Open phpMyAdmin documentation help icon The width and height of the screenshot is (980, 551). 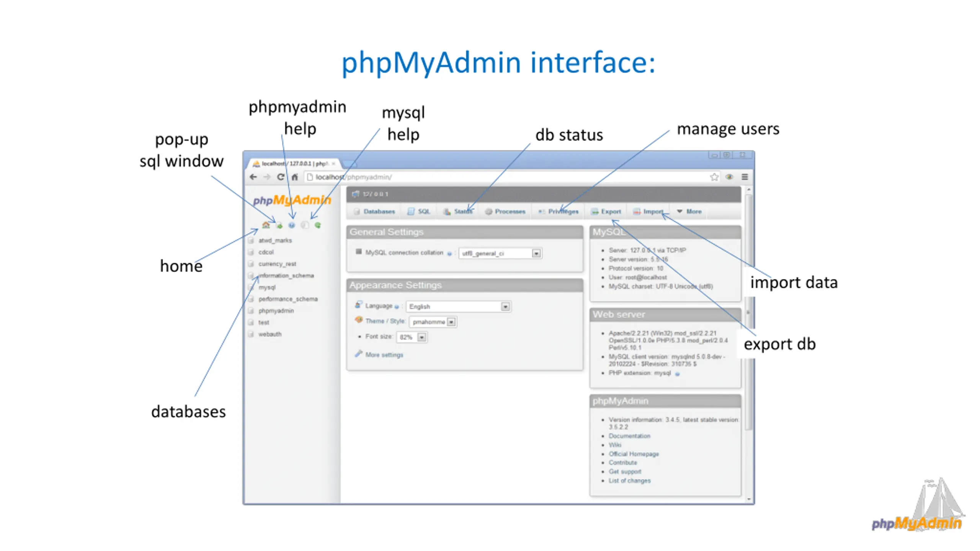pos(292,225)
